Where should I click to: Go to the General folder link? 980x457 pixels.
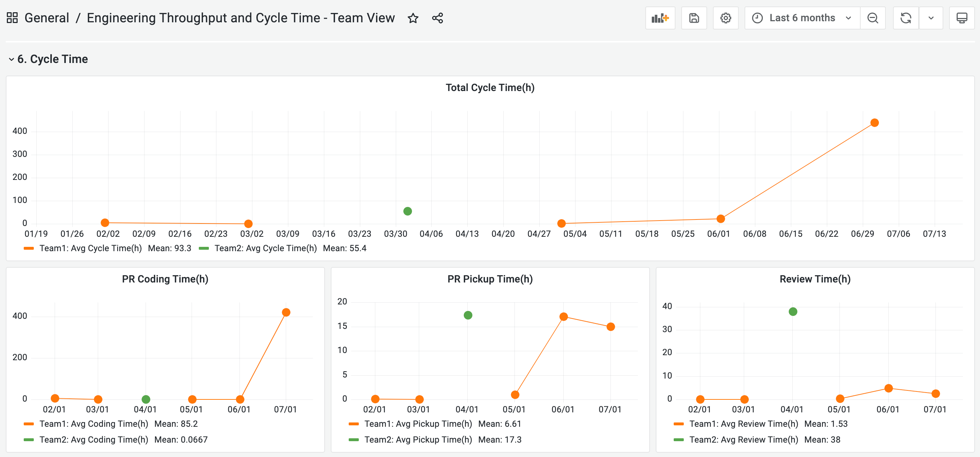click(x=46, y=18)
